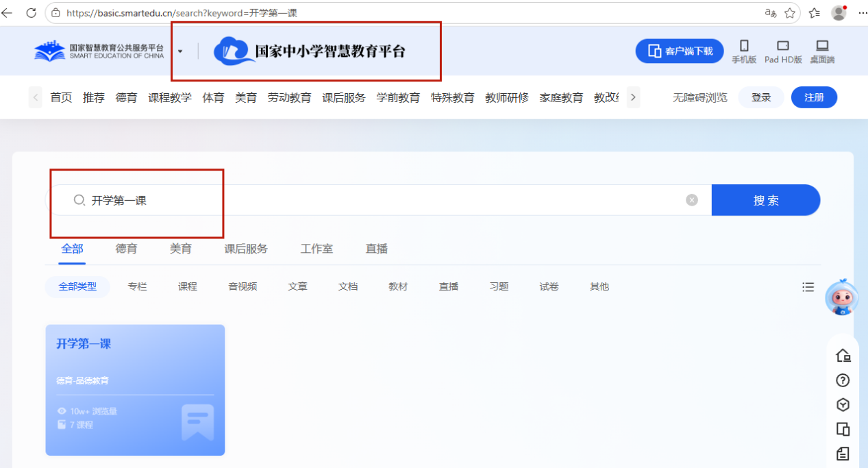Open the 家庭教育 navigation item
This screenshot has height=468, width=868.
(561, 97)
